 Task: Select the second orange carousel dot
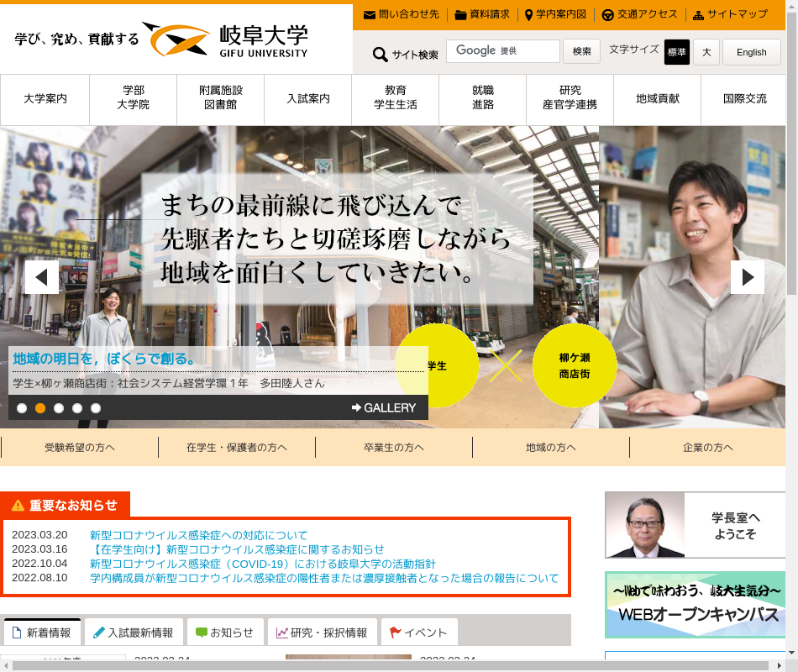click(x=40, y=408)
